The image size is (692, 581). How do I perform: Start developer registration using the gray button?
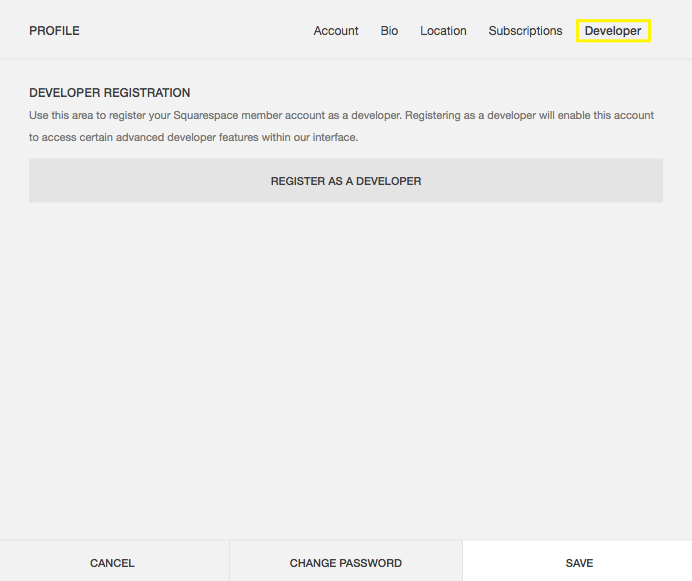pos(345,181)
